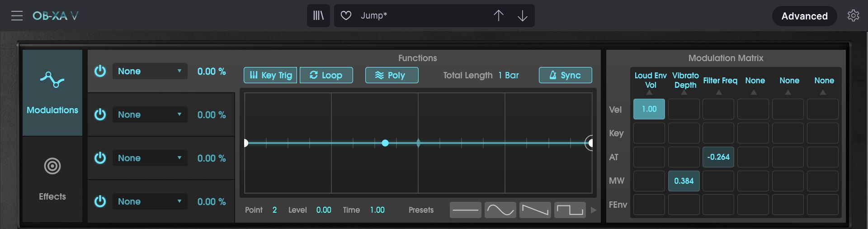Screen dimensions: 868x229
Task: Switch to the Modulations tab
Action: 52,93
